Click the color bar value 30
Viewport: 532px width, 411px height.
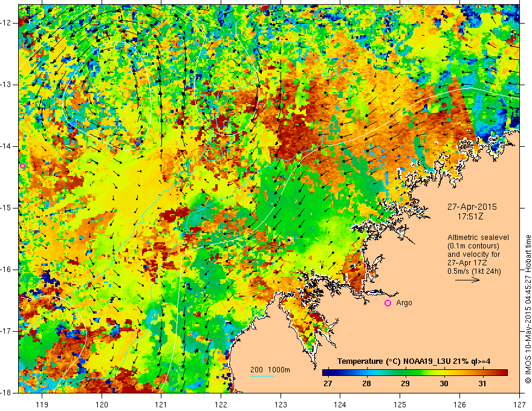click(x=444, y=384)
